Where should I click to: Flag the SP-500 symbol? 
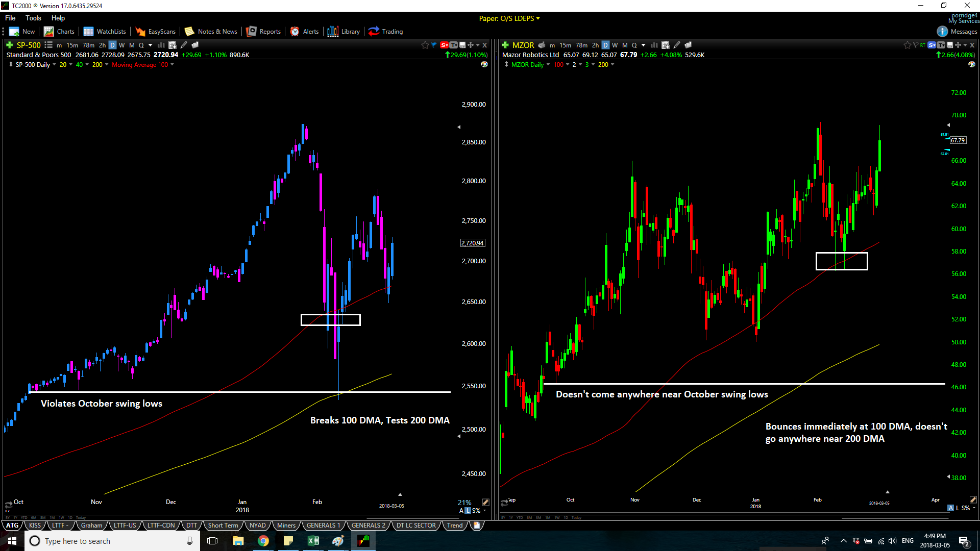pyautogui.click(x=434, y=45)
